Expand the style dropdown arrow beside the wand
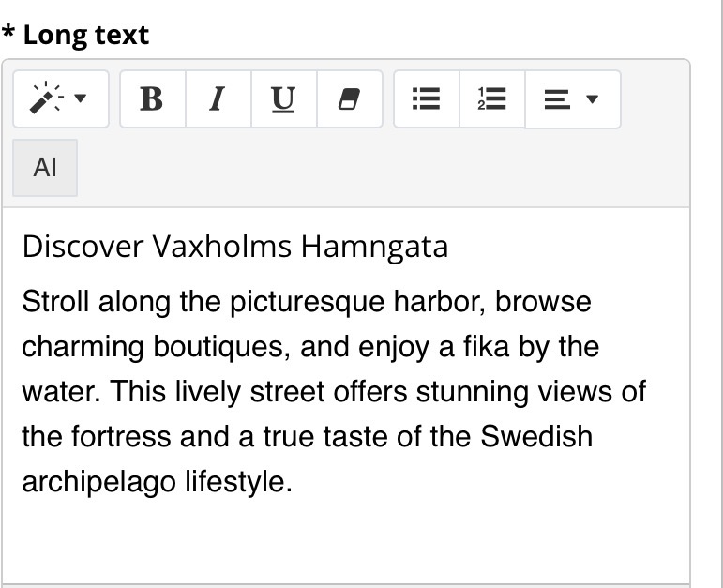Screen dimensions: 723x588 tap(80, 98)
